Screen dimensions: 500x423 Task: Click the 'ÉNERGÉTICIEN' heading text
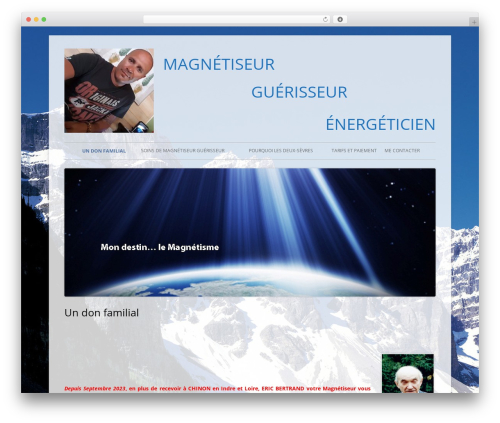pos(380,124)
